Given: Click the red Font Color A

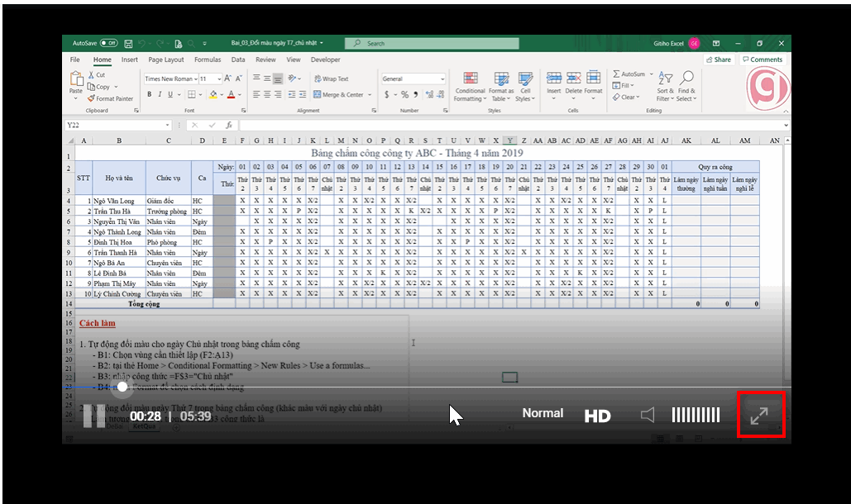Looking at the screenshot, I should click(232, 94).
